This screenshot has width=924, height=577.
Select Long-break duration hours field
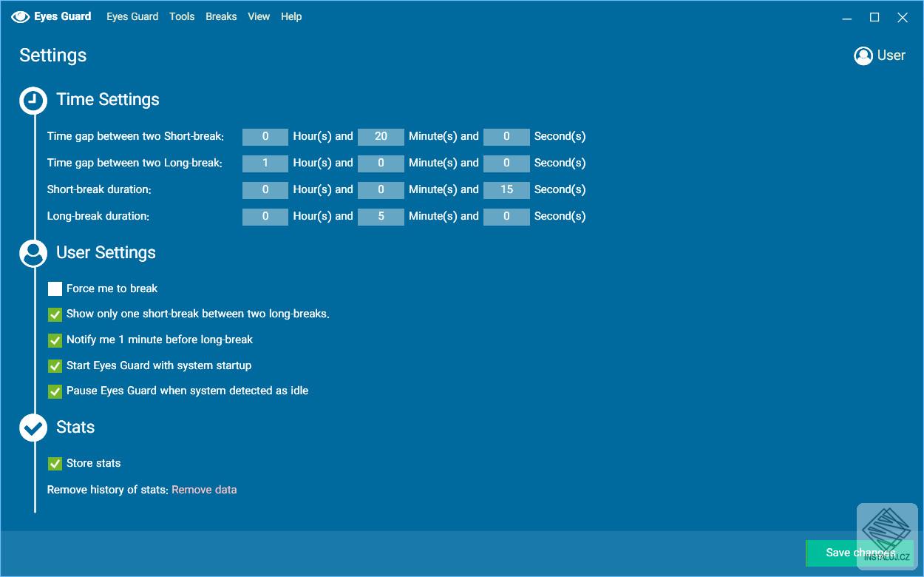(265, 217)
